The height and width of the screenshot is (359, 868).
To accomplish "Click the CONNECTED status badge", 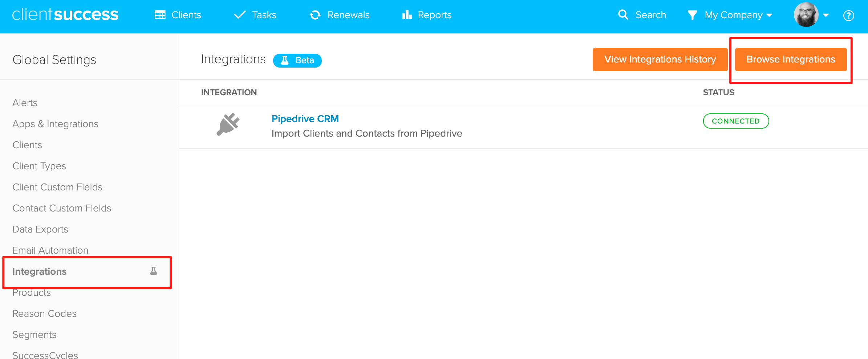I will (736, 121).
